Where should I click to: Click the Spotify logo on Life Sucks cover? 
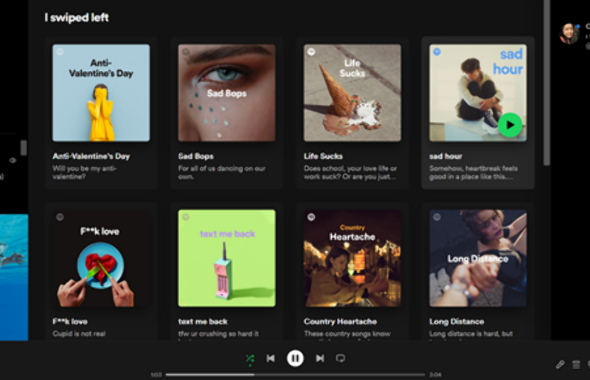tap(311, 52)
